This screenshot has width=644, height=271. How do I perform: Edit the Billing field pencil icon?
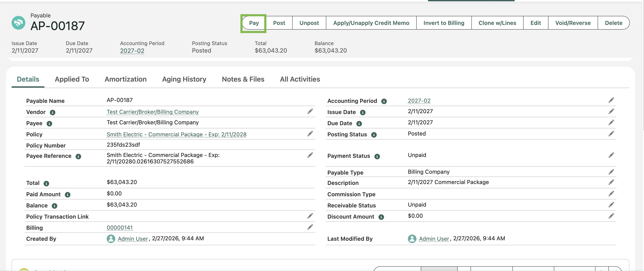pos(310,227)
